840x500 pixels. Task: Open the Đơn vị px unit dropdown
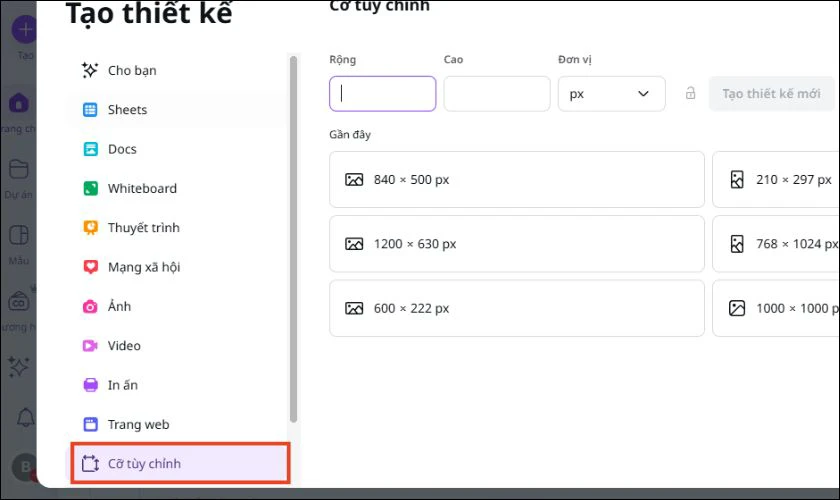click(x=611, y=94)
